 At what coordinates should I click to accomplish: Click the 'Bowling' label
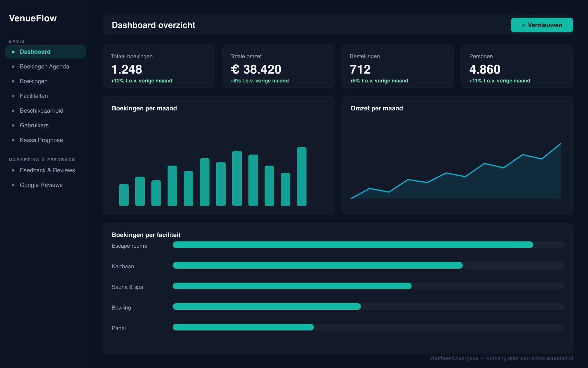tap(121, 308)
